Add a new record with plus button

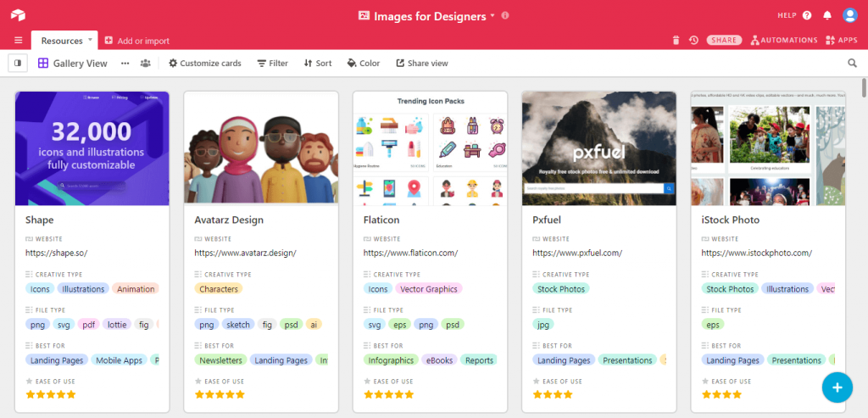(x=837, y=387)
